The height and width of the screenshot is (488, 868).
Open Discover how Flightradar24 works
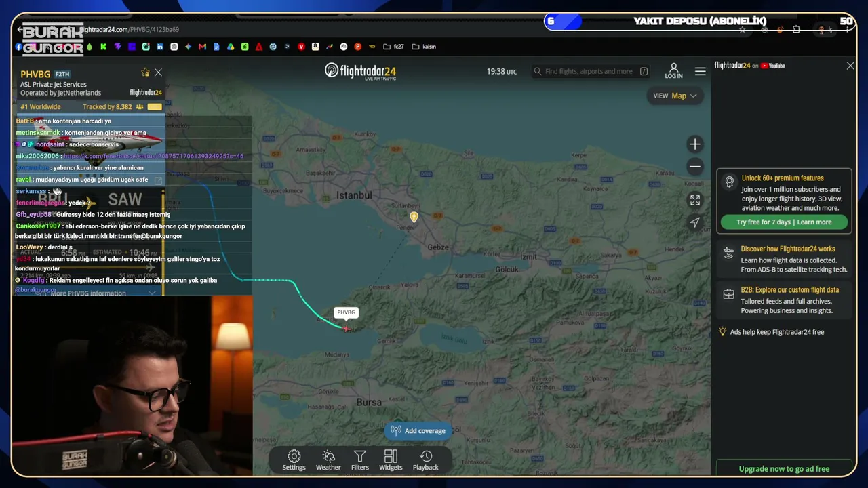(x=788, y=249)
